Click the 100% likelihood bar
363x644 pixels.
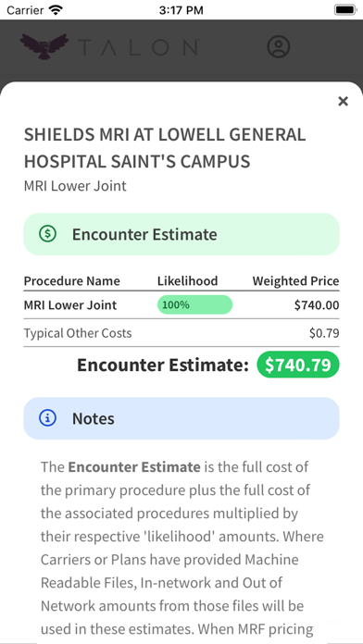[194, 304]
